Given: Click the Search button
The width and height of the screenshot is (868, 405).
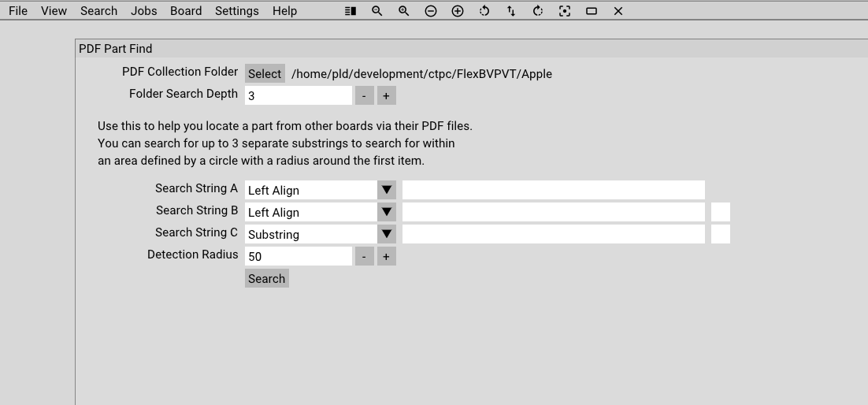Looking at the screenshot, I should point(267,279).
